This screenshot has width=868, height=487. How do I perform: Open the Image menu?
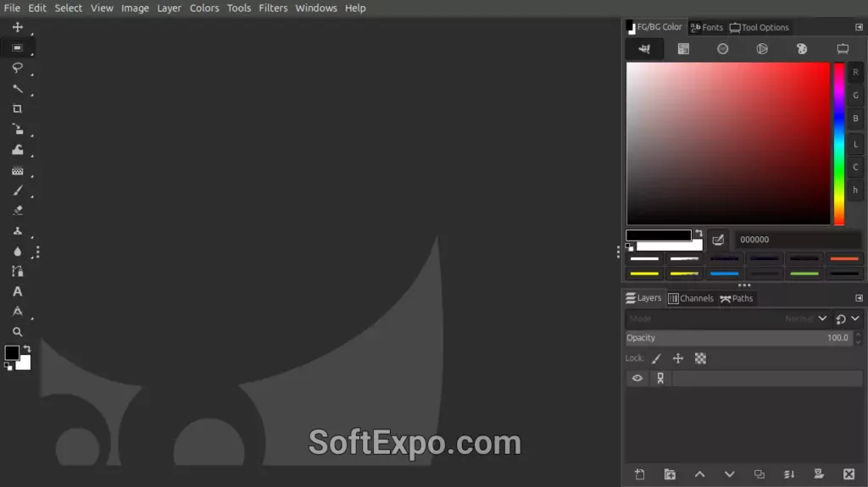coord(135,8)
